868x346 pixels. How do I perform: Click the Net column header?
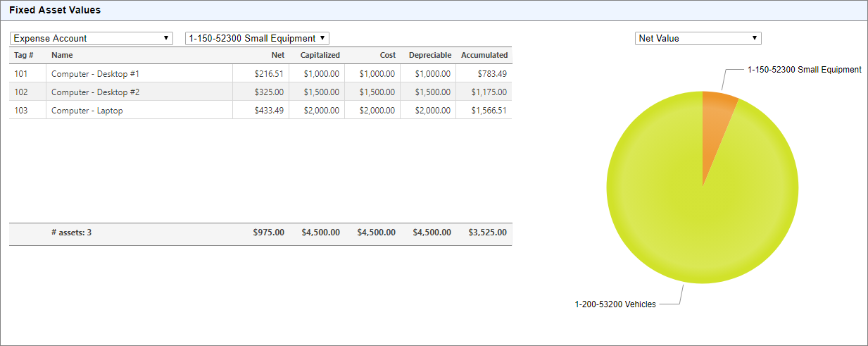click(x=278, y=55)
